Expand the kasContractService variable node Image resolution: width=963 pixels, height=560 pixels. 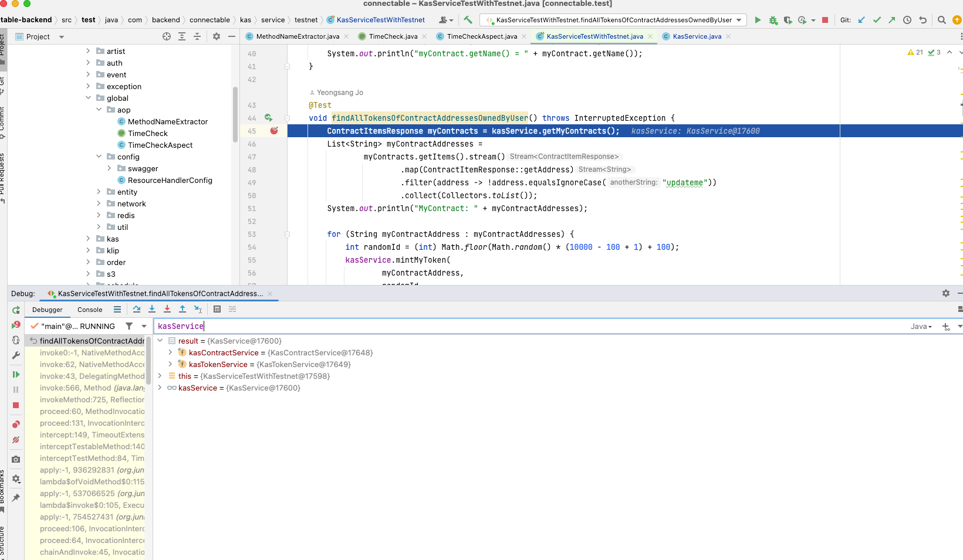tap(170, 352)
